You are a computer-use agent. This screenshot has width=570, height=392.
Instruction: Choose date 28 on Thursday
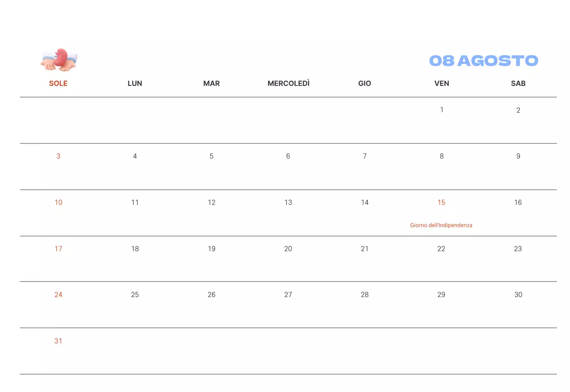365,295
